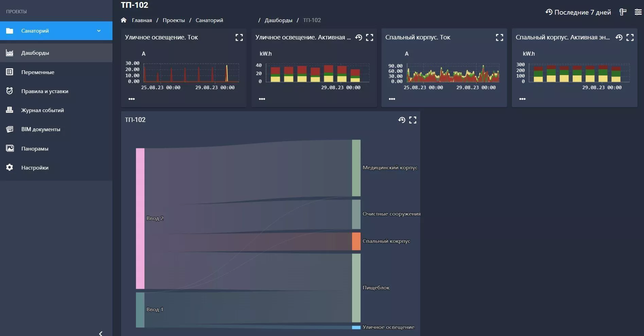Click the Спальный корпус kW.h bar chart
This screenshot has height=336, width=644.
(x=579, y=73)
